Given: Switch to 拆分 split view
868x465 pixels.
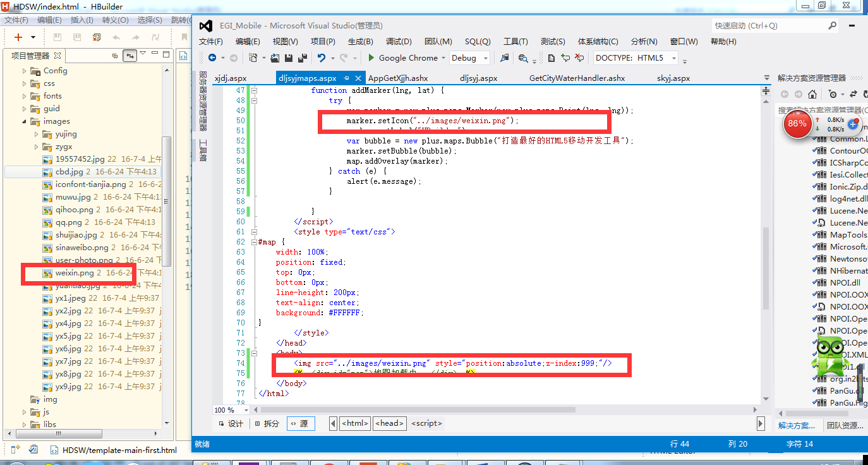Looking at the screenshot, I should pyautogui.click(x=267, y=423).
